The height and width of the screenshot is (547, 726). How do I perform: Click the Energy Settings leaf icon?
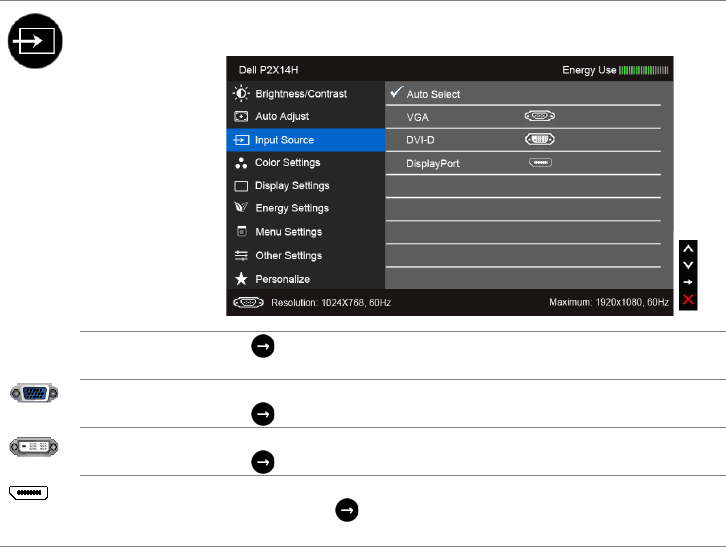(241, 207)
